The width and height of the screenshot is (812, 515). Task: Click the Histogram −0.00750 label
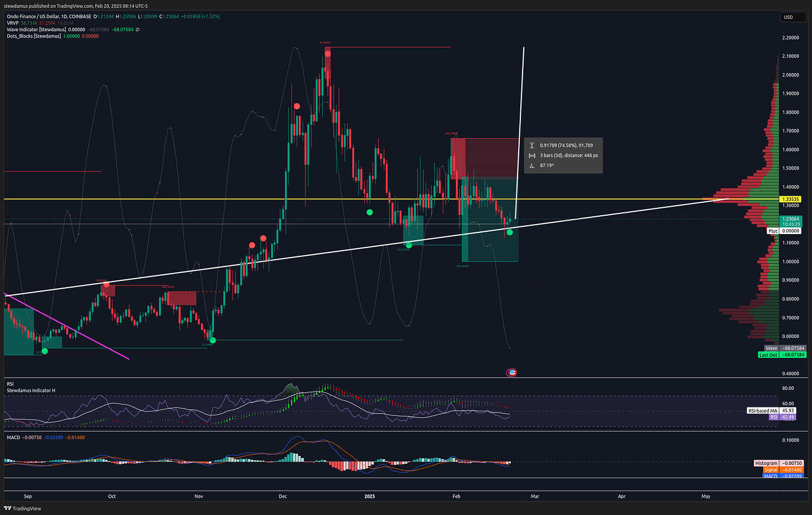pos(779,463)
